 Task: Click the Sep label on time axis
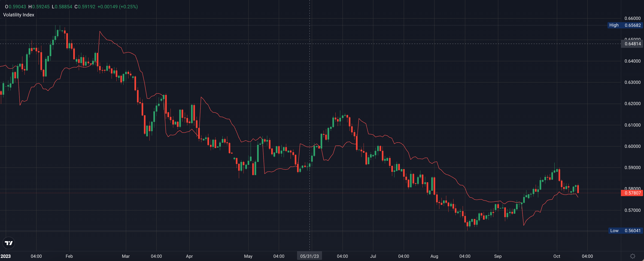tap(498, 256)
